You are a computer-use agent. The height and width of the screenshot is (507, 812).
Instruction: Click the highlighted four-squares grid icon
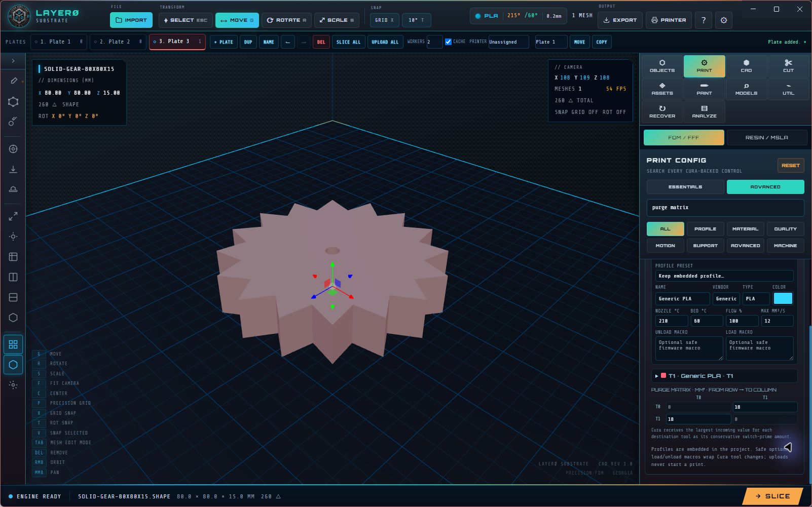pos(13,344)
